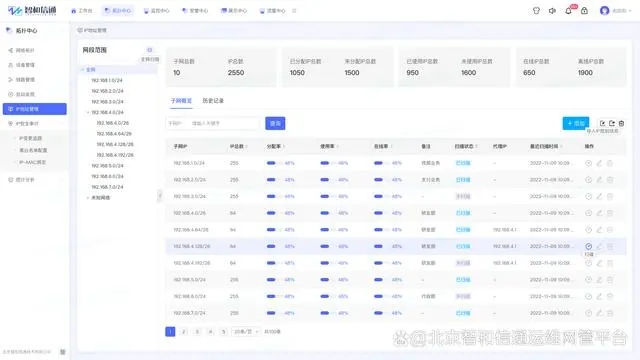
Task: Click scan status link in 192.168.1.0/24 row
Action: tap(463, 163)
